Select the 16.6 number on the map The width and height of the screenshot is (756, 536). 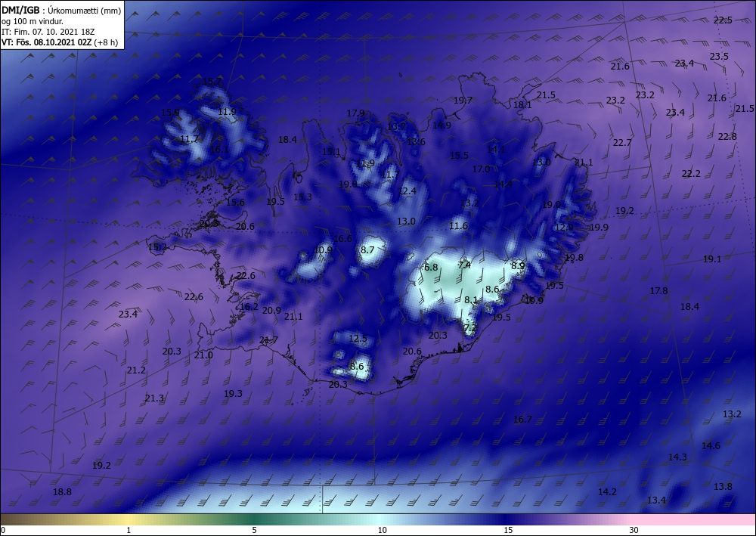pyautogui.click(x=342, y=239)
